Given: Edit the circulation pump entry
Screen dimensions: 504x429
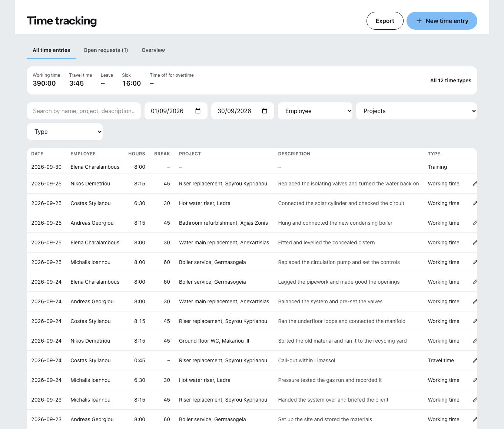Looking at the screenshot, I should pos(475,262).
